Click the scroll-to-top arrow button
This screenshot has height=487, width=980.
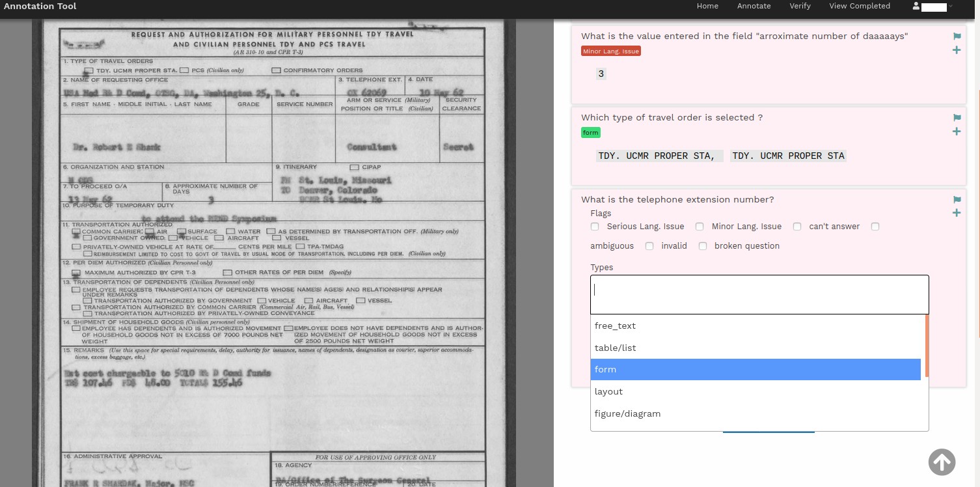pos(942,462)
